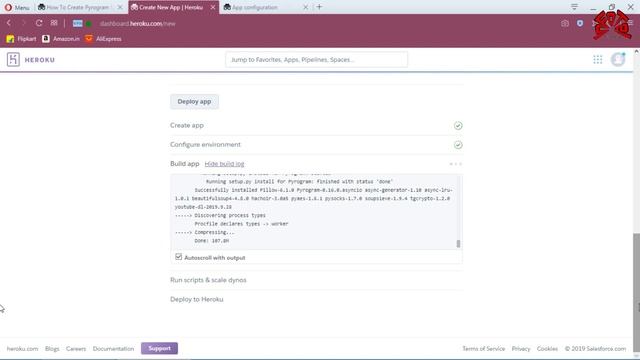The height and width of the screenshot is (360, 640).
Task: Click the Configure environment success checkmark
Action: click(458, 145)
